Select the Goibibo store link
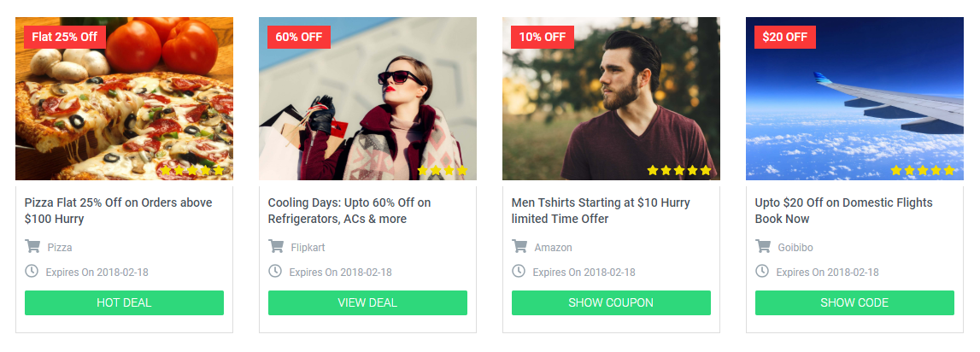 pos(795,248)
